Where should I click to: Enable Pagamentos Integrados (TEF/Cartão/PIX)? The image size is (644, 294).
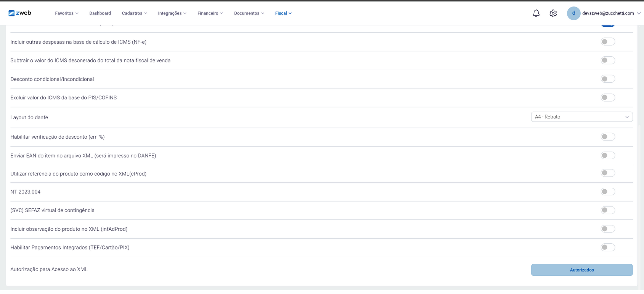coord(608,248)
